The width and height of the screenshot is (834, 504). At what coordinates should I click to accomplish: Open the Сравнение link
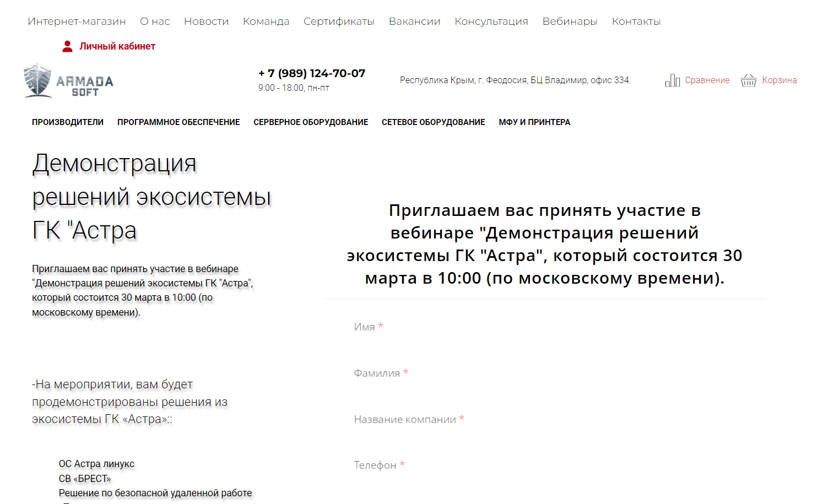707,80
